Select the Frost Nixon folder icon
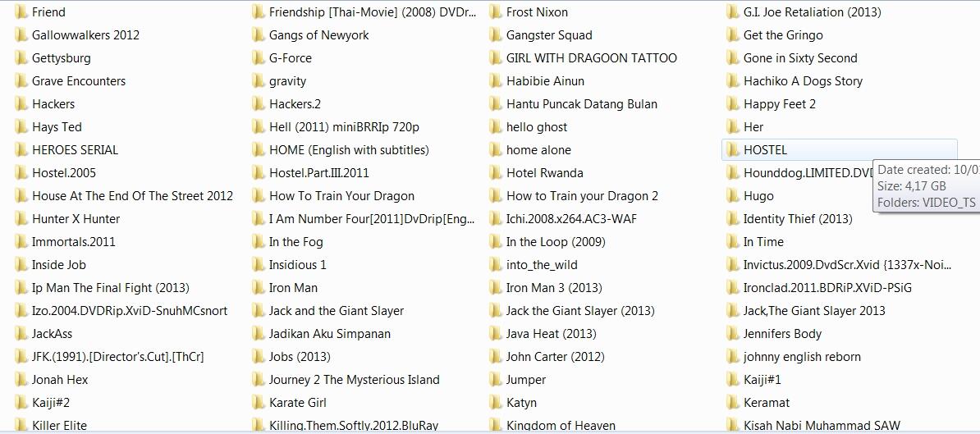980x434 pixels. 496,11
